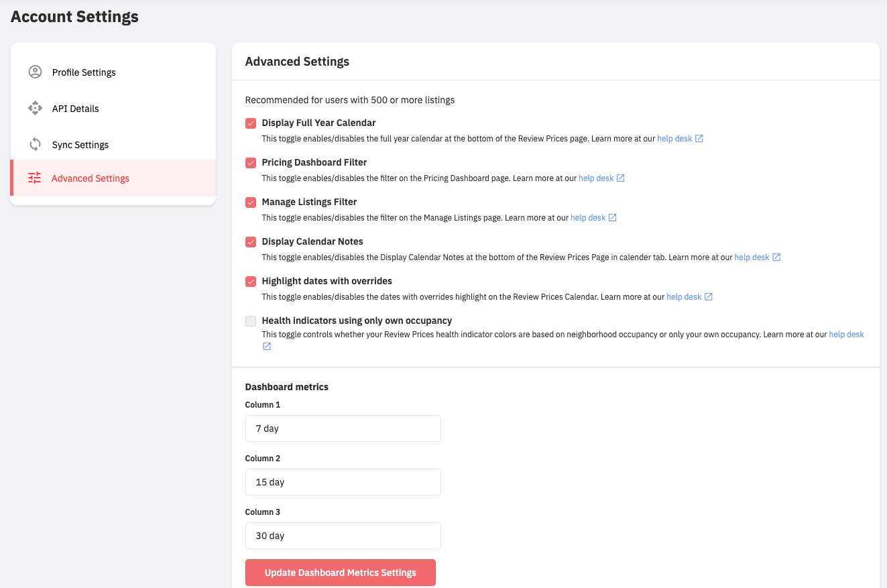Viewport: 887px width, 588px height.
Task: Open Column 3 dropdown showing 30 day
Action: tap(343, 536)
